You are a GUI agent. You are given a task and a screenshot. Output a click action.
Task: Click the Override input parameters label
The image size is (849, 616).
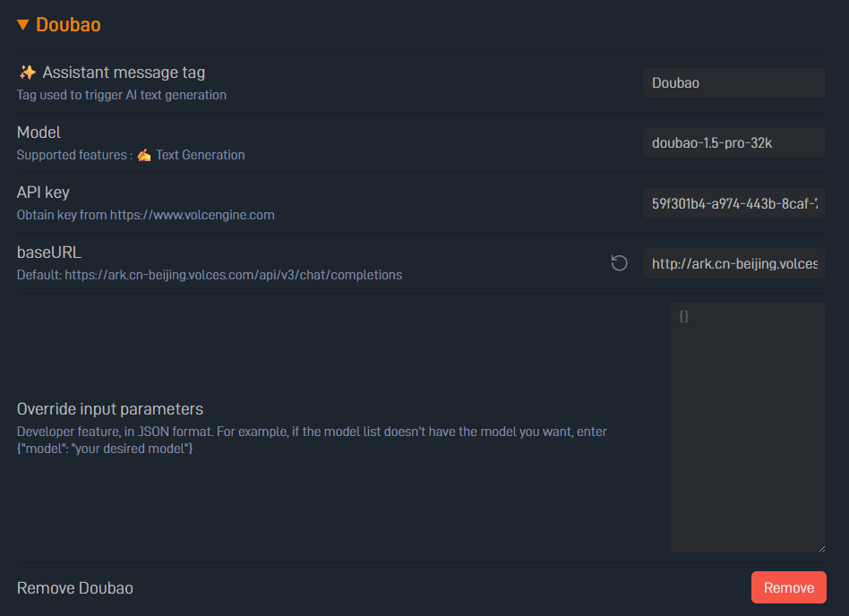tap(110, 409)
